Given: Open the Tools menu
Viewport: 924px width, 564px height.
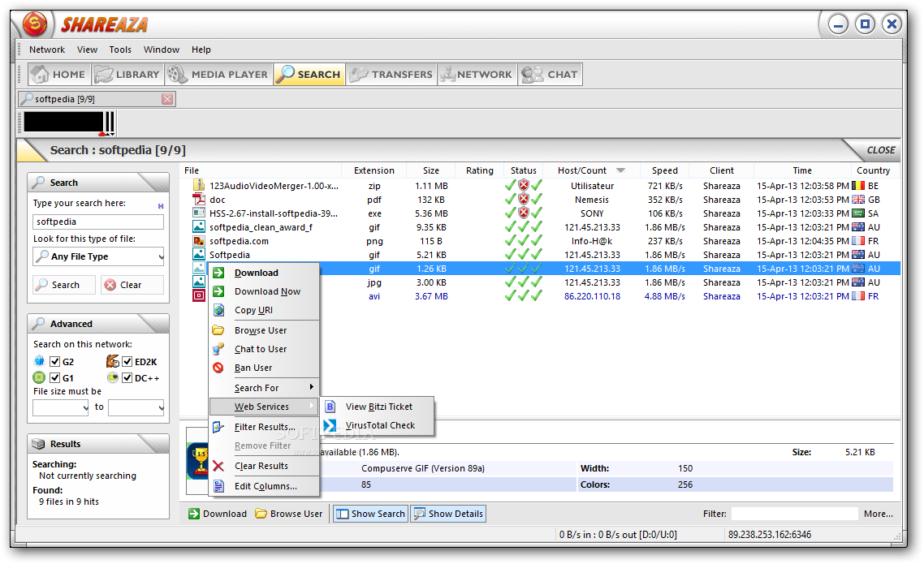Looking at the screenshot, I should [x=120, y=50].
